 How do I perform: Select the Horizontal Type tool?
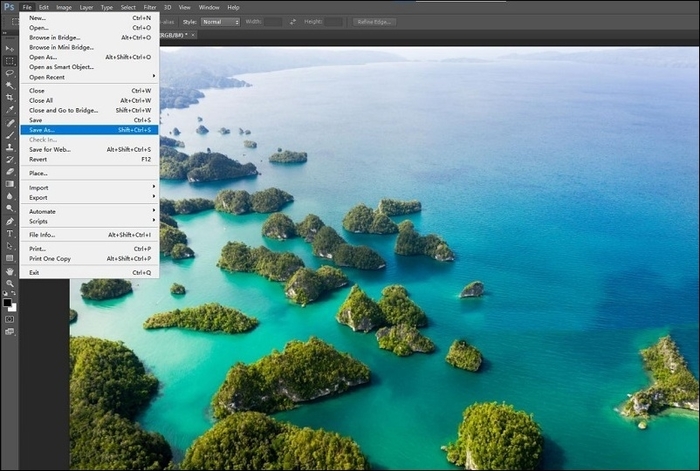point(9,233)
